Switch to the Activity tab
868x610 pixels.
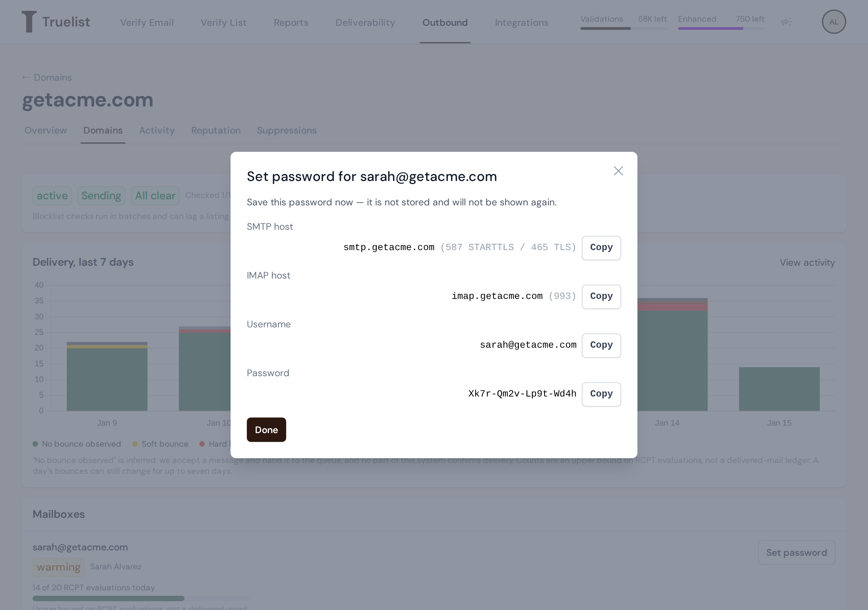157,130
